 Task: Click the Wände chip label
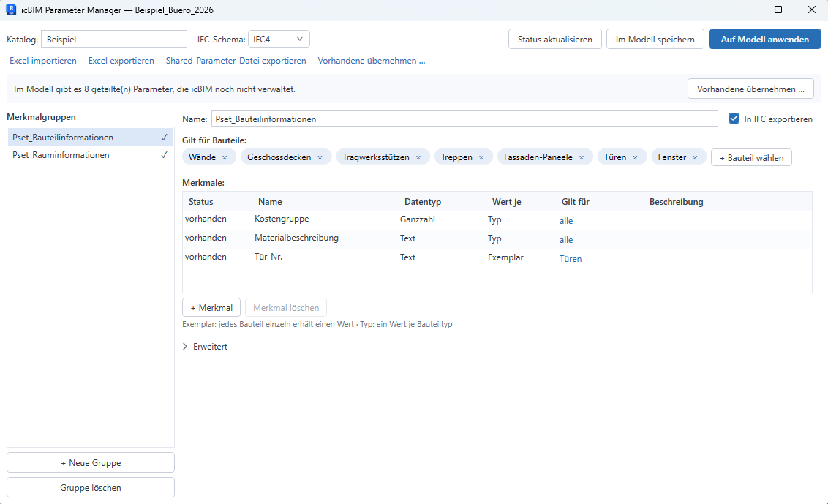pyautogui.click(x=202, y=157)
